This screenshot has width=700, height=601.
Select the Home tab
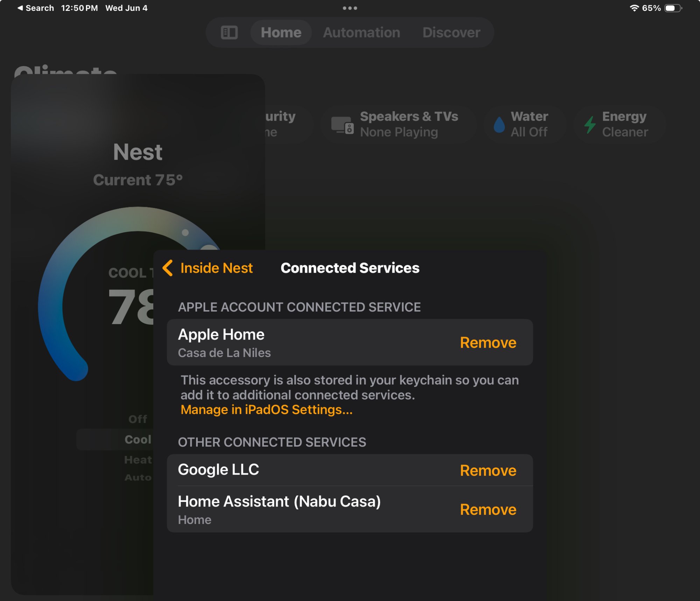click(281, 33)
